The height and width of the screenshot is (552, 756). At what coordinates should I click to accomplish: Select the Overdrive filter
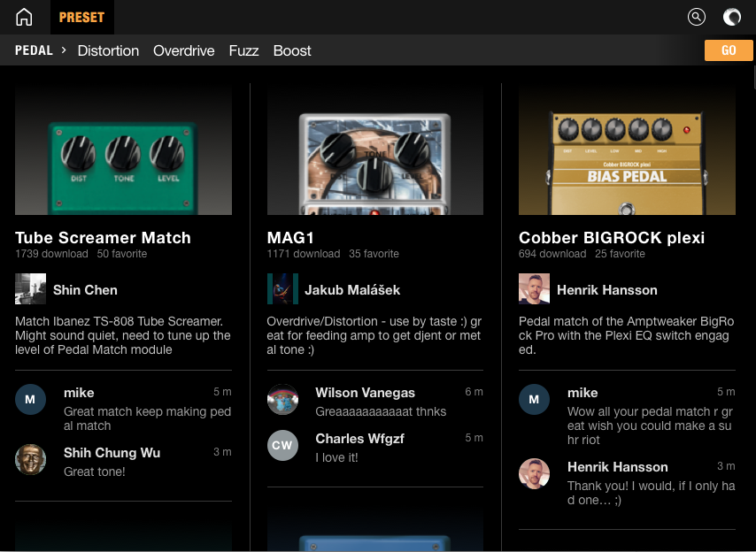click(183, 50)
